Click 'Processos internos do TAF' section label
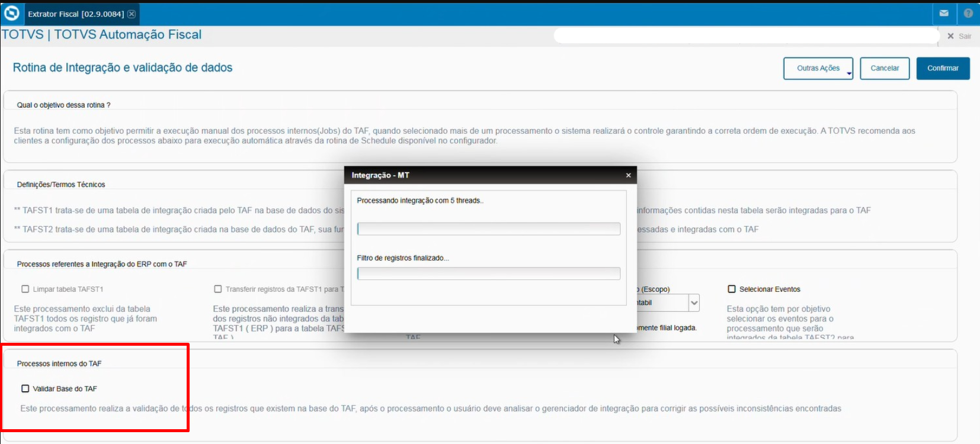 [x=59, y=363]
